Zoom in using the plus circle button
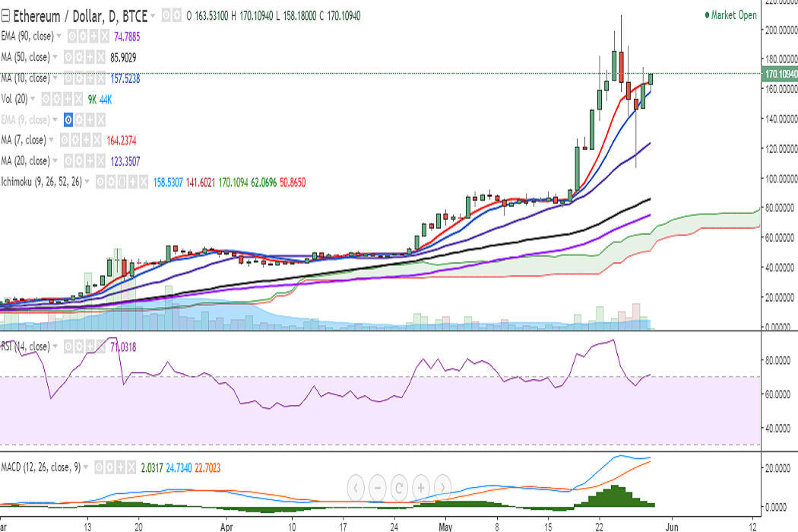 (x=421, y=488)
